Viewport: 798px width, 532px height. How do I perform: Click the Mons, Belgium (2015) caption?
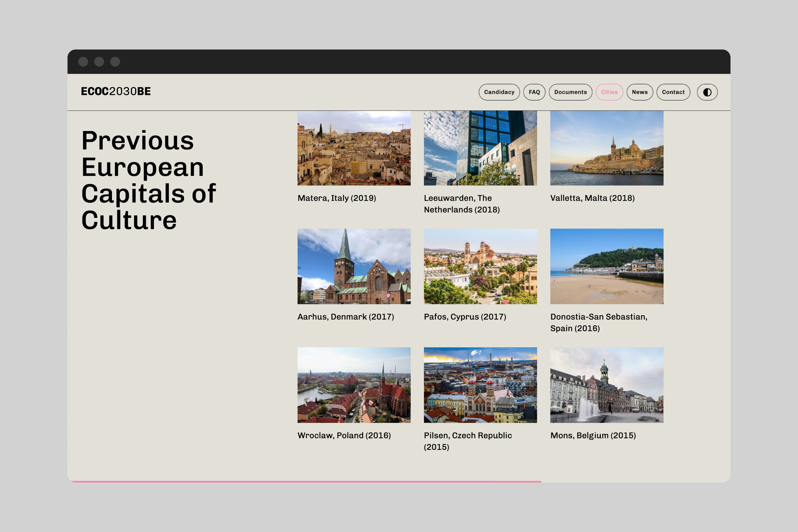click(593, 436)
